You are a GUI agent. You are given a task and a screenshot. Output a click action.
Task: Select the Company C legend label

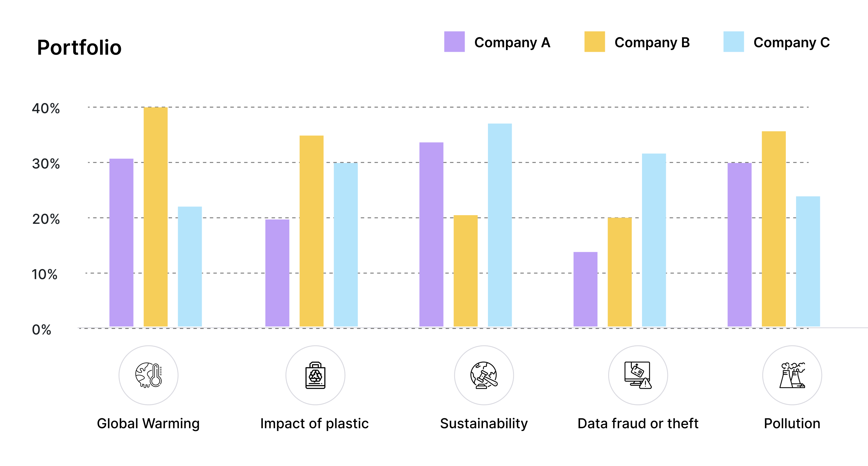[791, 42]
